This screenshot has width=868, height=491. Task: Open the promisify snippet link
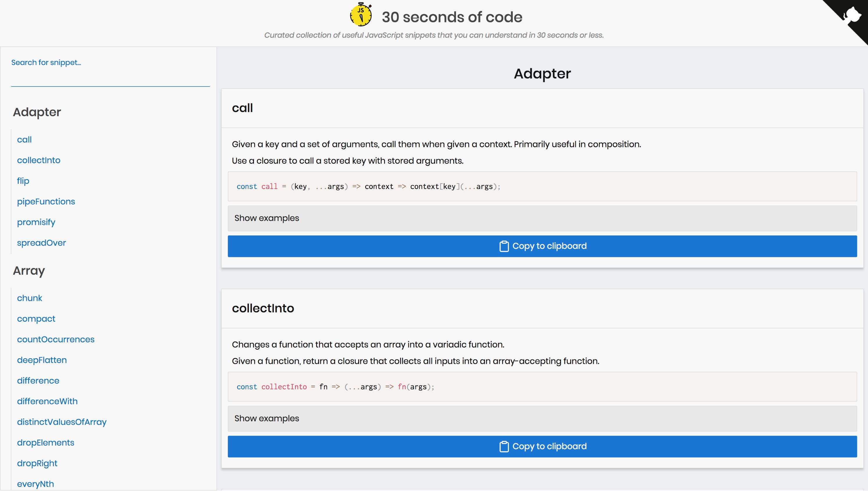click(36, 222)
